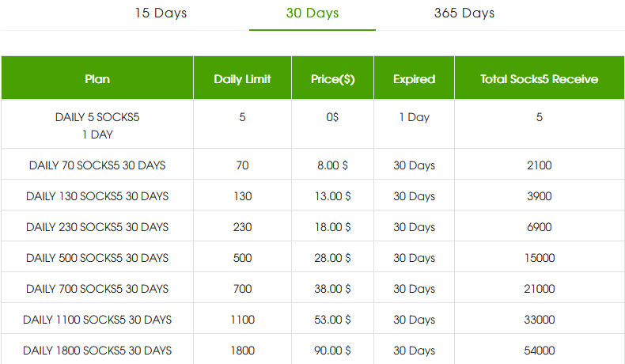The image size is (625, 364).
Task: Click the 0$ free plan price
Action: (332, 117)
